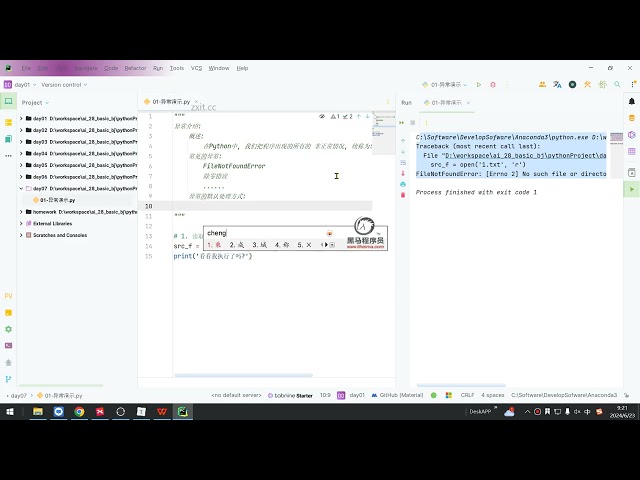Expand the day02 folder
The width and height of the screenshot is (640, 480).
21,130
